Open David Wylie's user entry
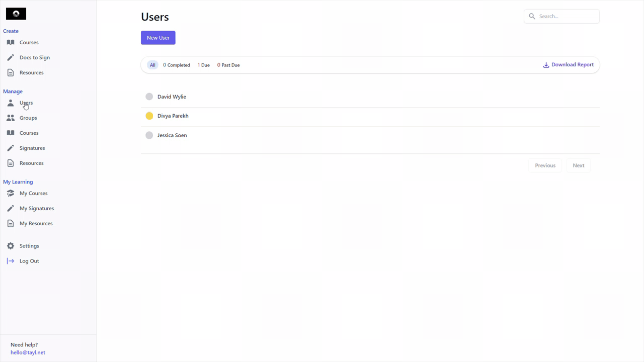Screen dimensions: 644x362 (x=172, y=97)
